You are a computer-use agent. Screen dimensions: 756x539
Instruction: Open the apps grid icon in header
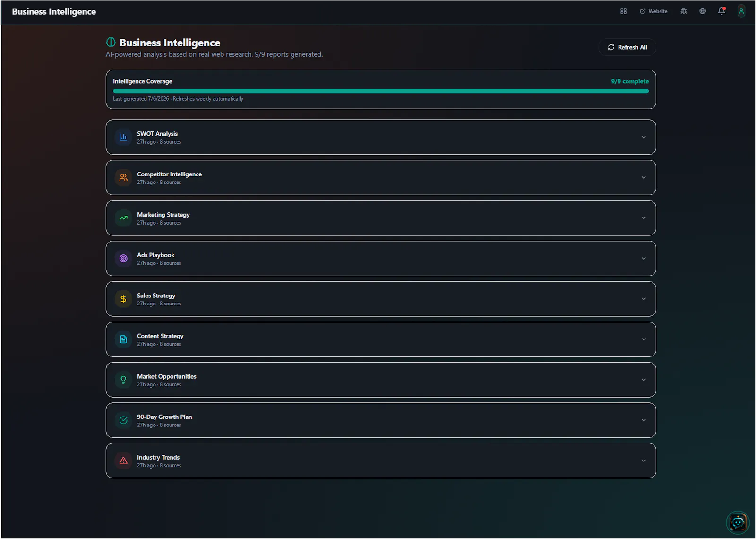tap(623, 11)
